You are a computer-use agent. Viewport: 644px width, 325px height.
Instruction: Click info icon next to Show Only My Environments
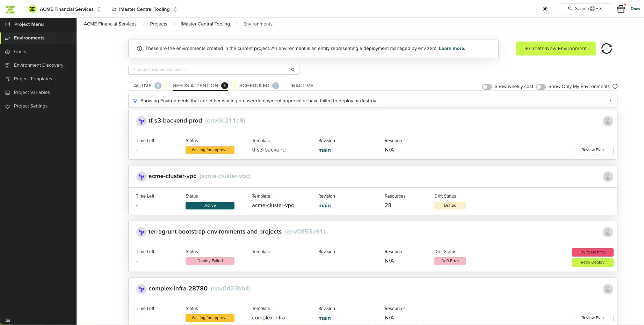coord(615,86)
